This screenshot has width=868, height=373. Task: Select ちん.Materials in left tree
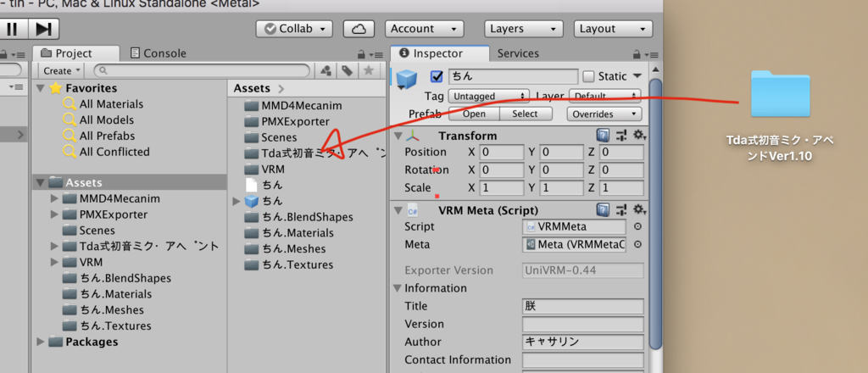[107, 294]
